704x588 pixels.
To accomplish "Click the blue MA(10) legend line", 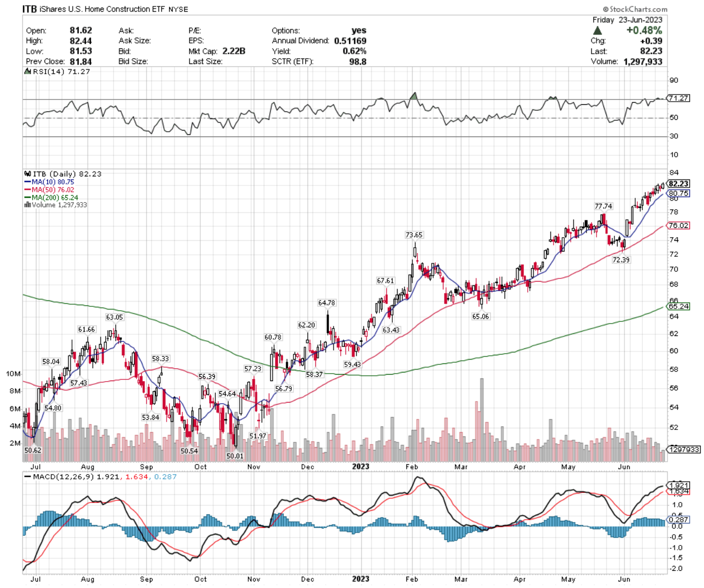I will tap(27, 182).
